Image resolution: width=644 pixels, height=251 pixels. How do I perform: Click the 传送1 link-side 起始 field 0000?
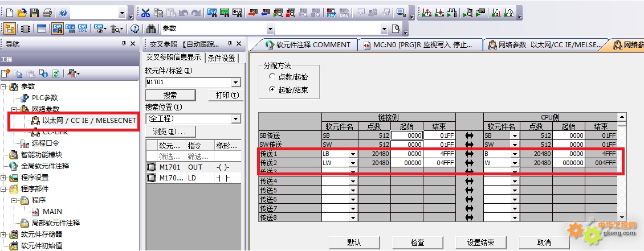[x=406, y=154]
